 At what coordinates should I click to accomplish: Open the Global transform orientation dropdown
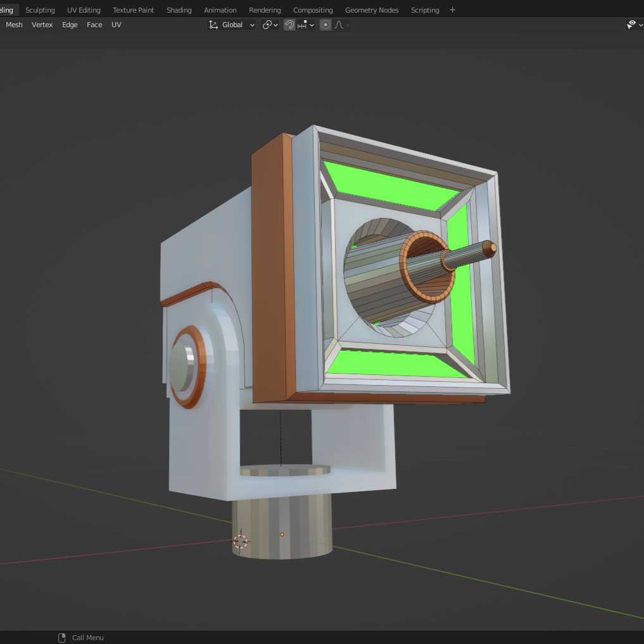[233, 25]
